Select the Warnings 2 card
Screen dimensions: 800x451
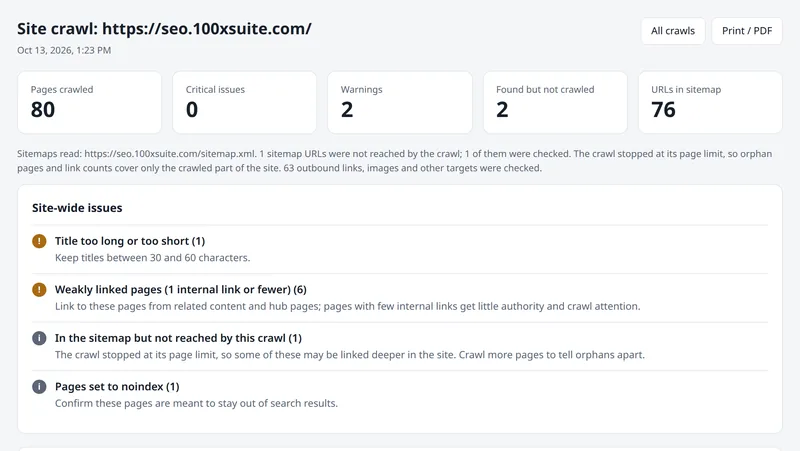(x=399, y=102)
